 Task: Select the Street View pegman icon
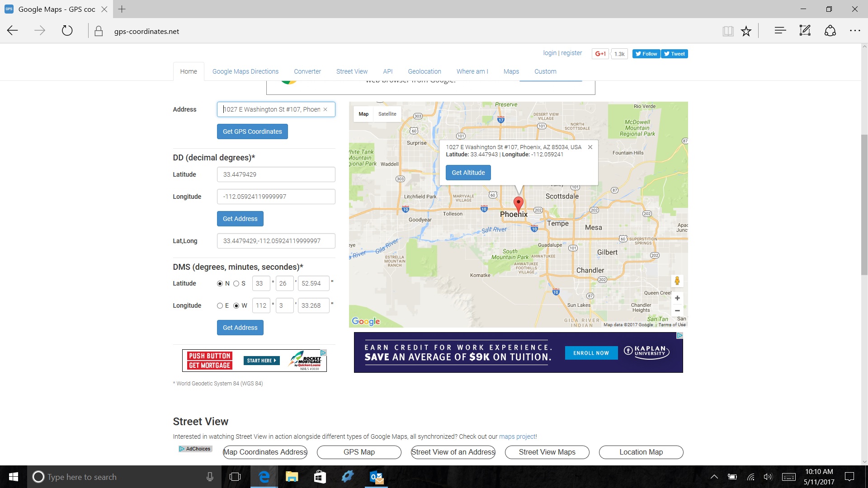pos(677,281)
